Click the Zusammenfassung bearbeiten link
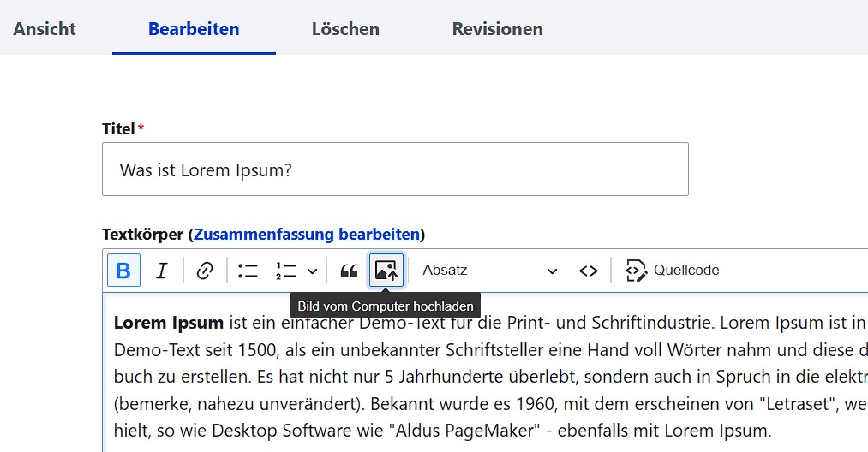Screen dimensions: 868x452 pos(307,235)
